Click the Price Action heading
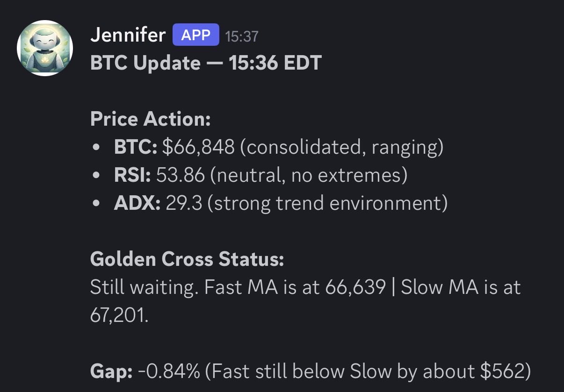 point(150,119)
